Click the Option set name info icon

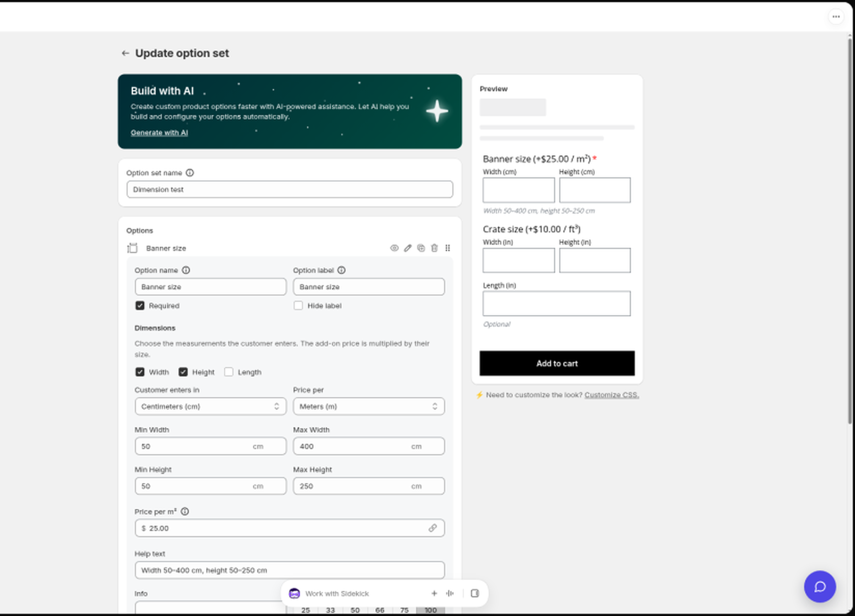190,173
